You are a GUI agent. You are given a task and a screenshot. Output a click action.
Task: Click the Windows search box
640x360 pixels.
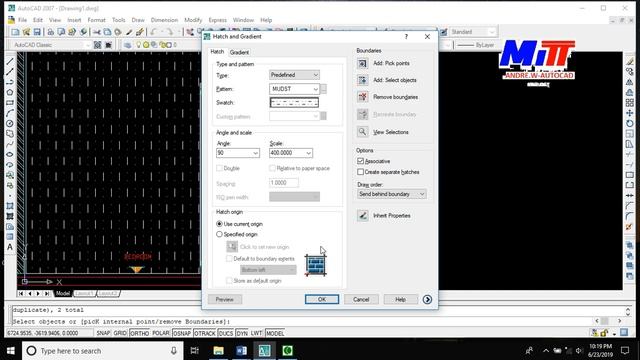102,351
